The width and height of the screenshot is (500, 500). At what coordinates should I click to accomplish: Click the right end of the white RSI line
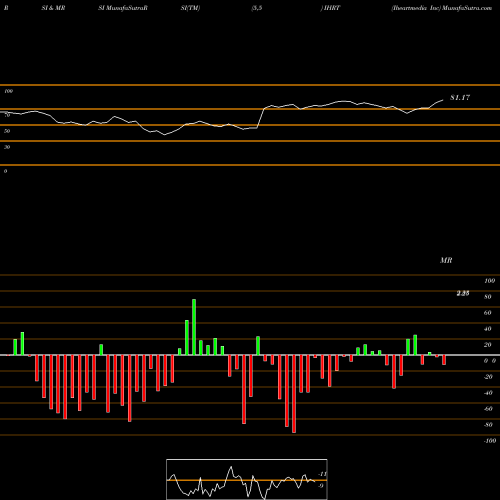(443, 100)
